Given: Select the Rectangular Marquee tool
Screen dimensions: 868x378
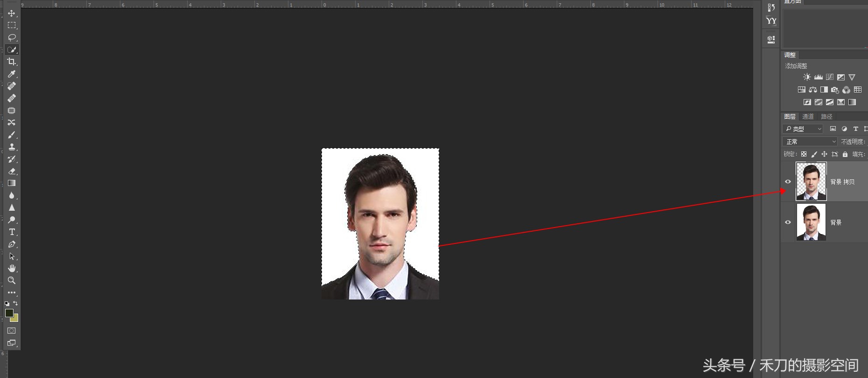Looking at the screenshot, I should pos(12,25).
